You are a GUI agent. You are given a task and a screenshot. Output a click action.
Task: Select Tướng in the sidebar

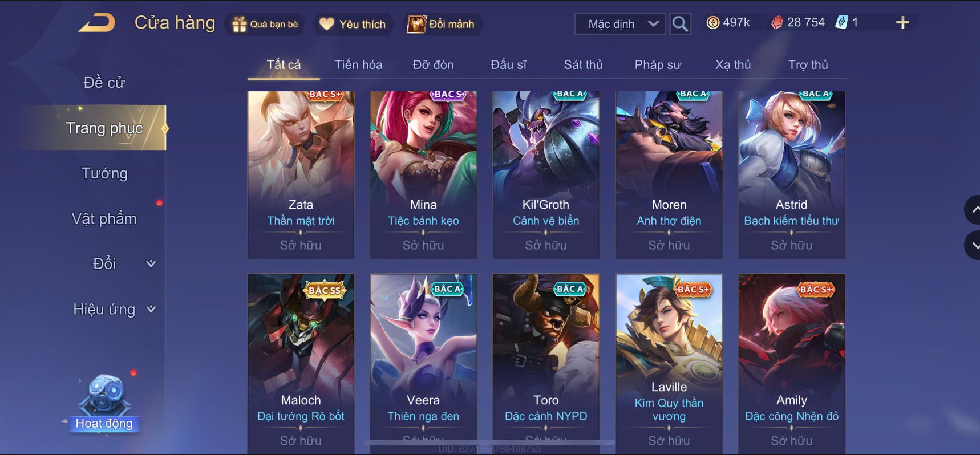(x=104, y=173)
